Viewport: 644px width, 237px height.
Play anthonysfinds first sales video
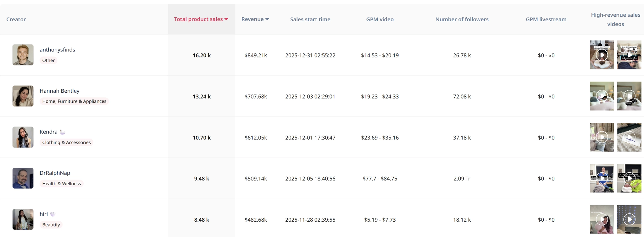[x=602, y=55]
